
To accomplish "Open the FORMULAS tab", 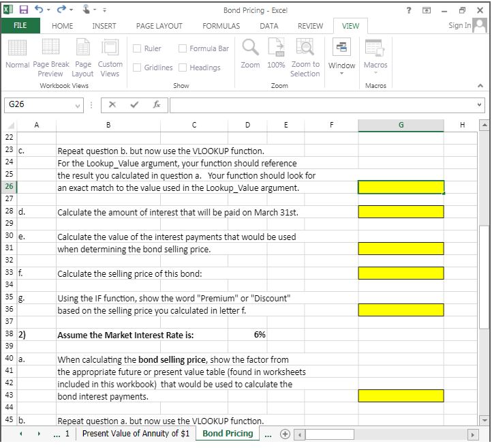I will point(221,26).
